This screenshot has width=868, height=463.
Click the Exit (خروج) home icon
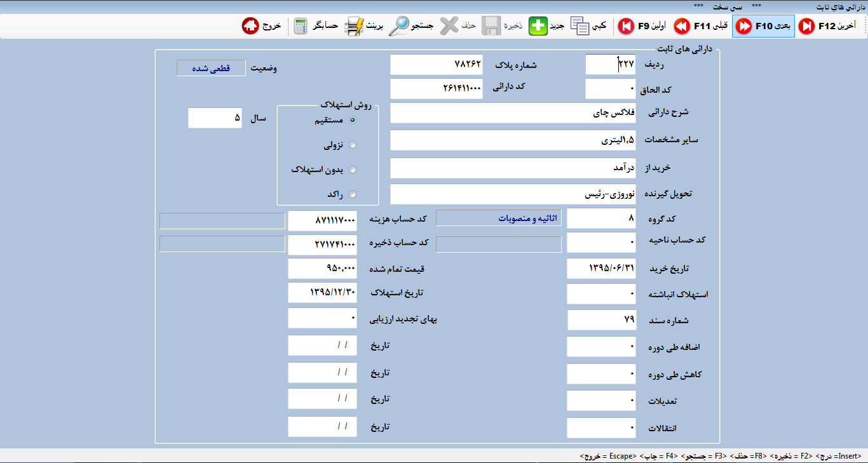click(250, 27)
